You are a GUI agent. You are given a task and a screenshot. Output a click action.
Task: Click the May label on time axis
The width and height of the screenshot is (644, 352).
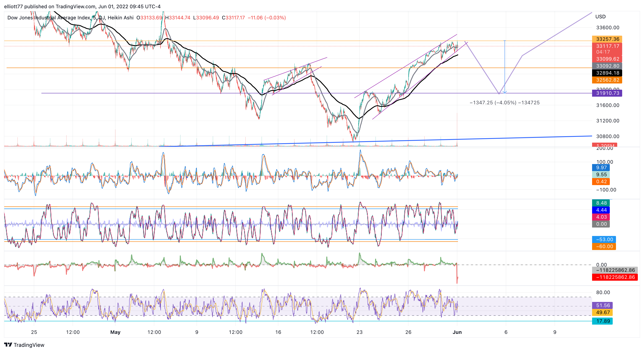pos(115,332)
